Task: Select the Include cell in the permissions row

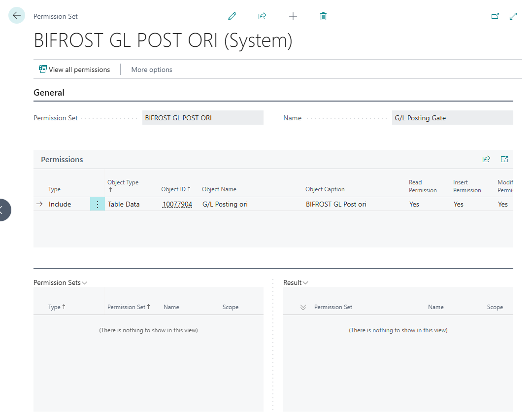Action: (60, 204)
